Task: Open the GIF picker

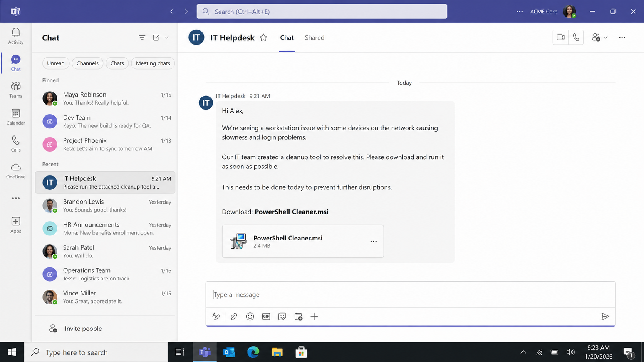Action: tap(266, 317)
